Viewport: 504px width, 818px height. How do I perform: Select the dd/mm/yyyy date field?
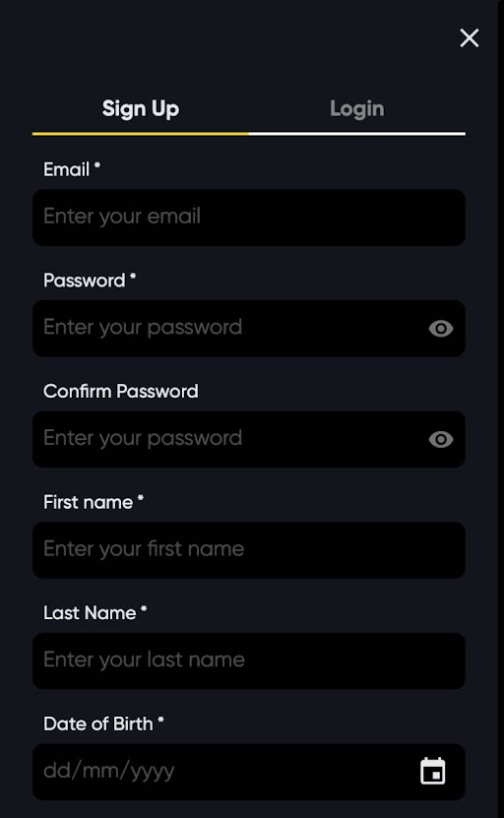tap(249, 772)
